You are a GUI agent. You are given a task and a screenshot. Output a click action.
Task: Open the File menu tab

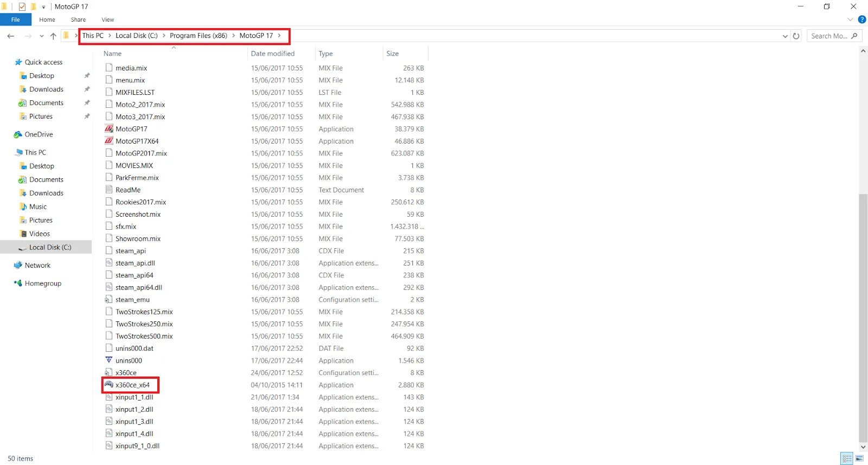(16, 20)
